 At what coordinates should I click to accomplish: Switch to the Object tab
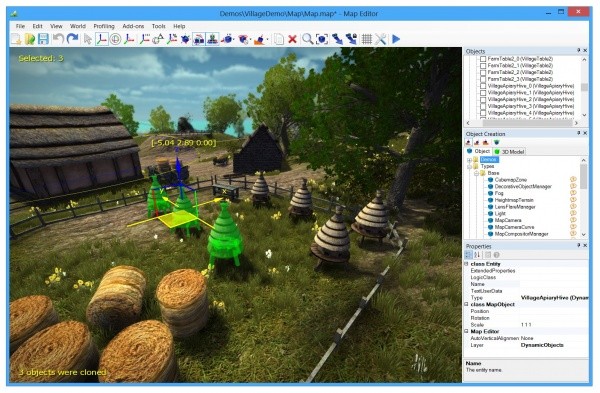pos(478,152)
